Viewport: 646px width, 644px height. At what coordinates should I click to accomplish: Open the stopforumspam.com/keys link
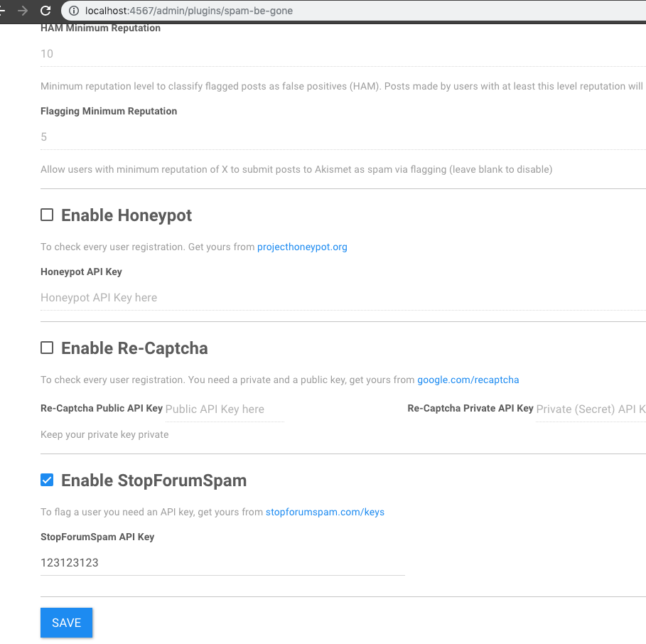(325, 512)
